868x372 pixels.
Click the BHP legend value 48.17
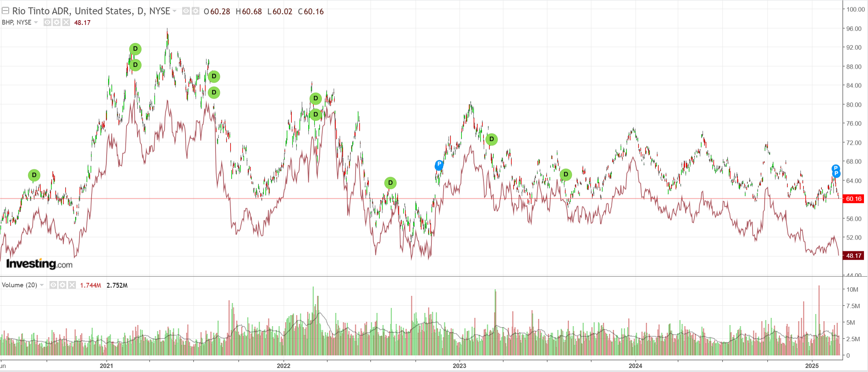[82, 23]
